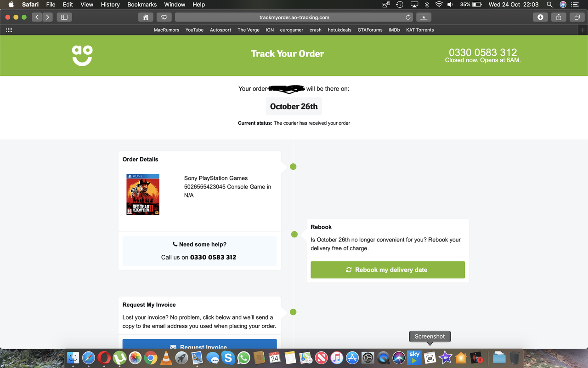Click Rebook my delivery date button
Viewport: 588px width, 368px height.
[388, 270]
